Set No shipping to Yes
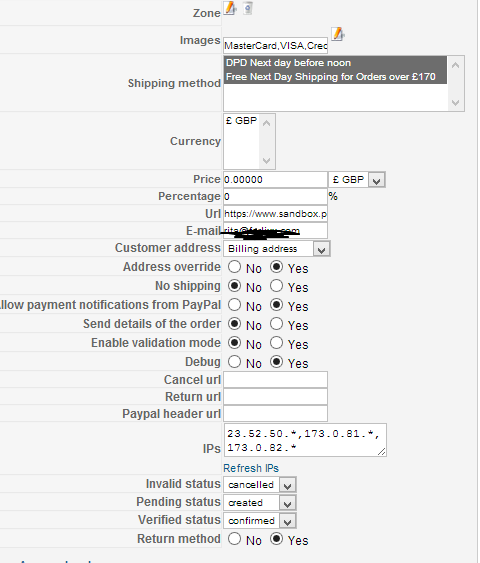 (276, 286)
